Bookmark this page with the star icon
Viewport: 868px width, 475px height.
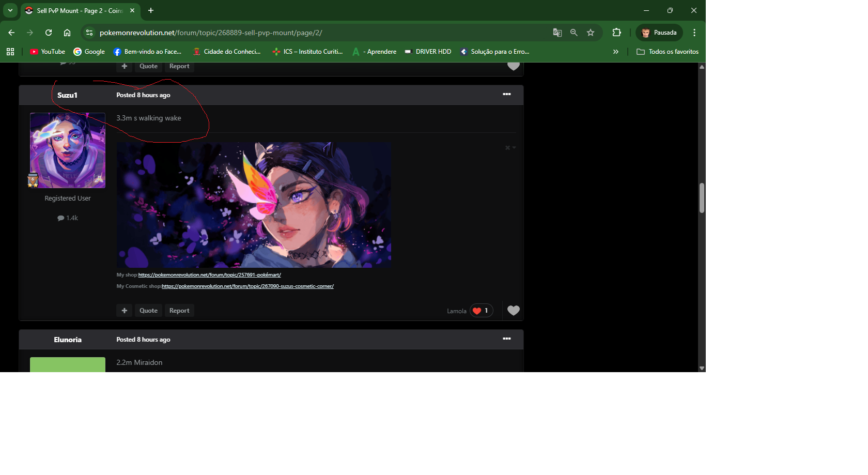(591, 33)
